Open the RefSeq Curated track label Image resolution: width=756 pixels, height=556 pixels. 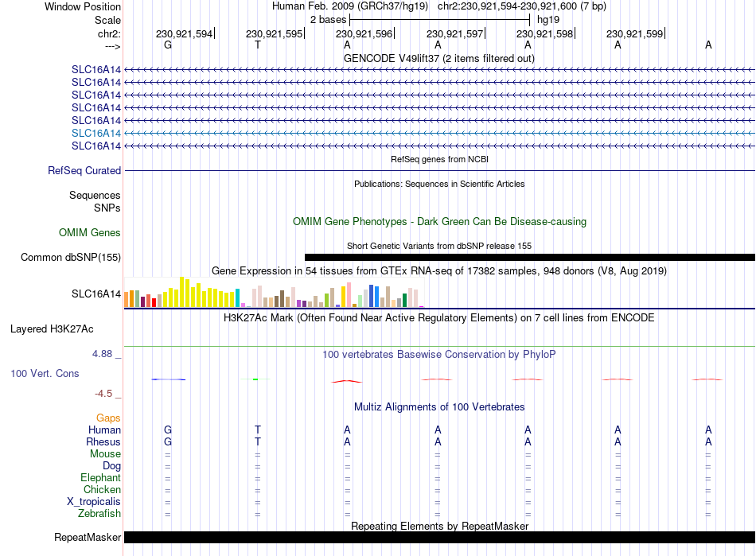click(84, 170)
